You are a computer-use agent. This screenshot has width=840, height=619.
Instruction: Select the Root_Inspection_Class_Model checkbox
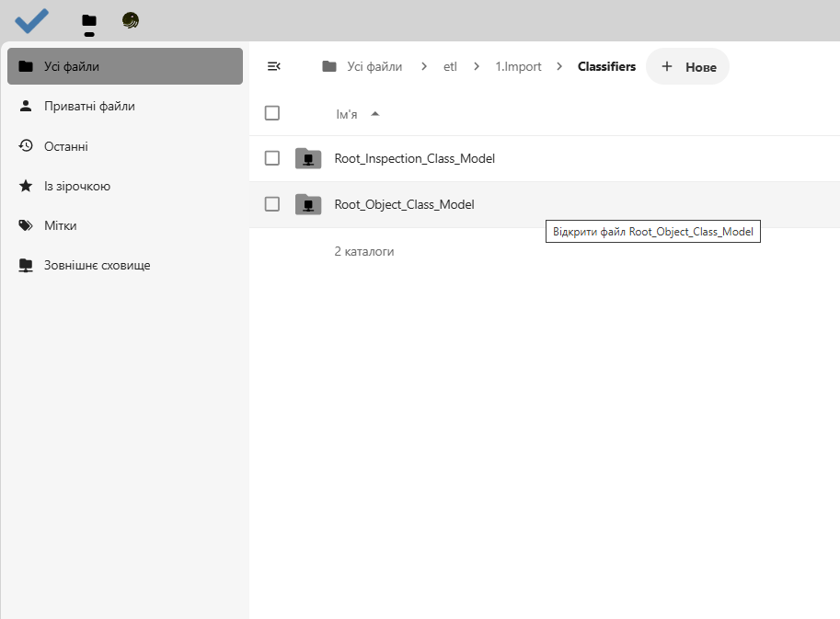click(x=271, y=157)
